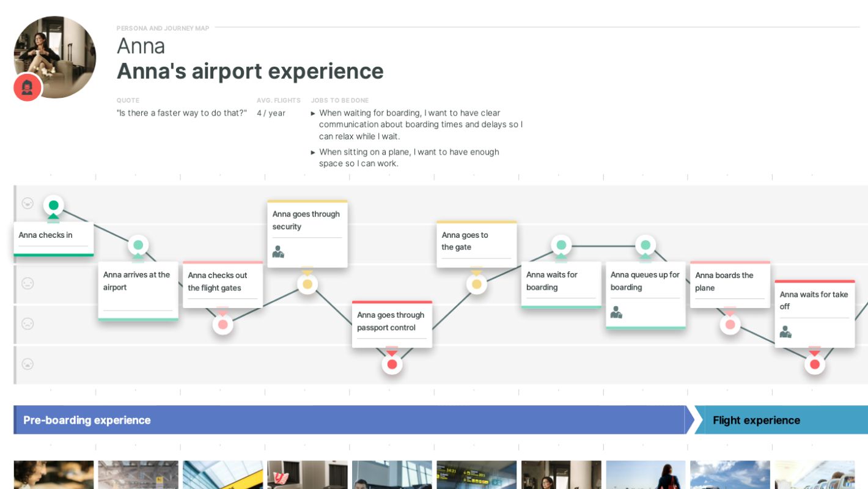This screenshot has width=868, height=489.
Task: Open the Anna checks in card
Action: (x=54, y=240)
